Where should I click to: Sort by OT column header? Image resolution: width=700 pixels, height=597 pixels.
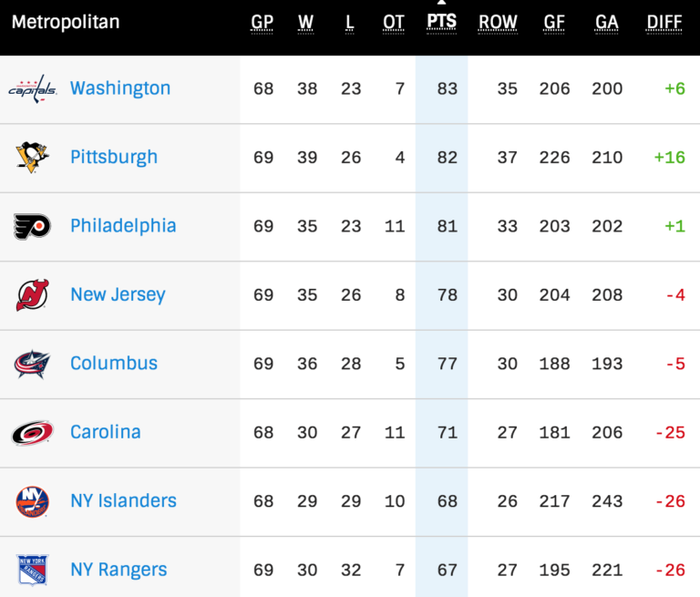tap(394, 22)
